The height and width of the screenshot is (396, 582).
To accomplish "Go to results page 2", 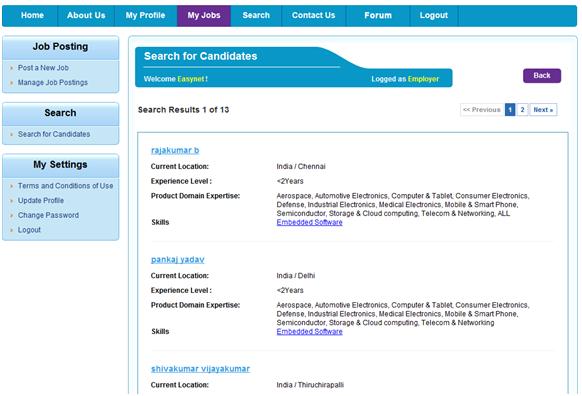I will (x=522, y=109).
